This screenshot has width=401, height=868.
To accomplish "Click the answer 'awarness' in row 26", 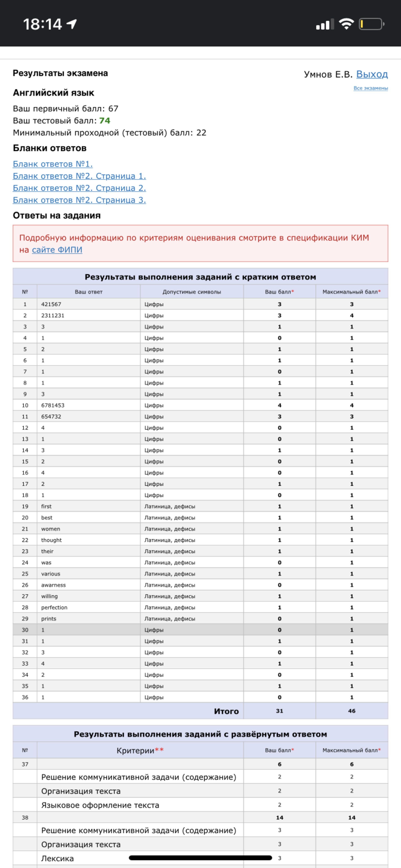I will point(54,585).
